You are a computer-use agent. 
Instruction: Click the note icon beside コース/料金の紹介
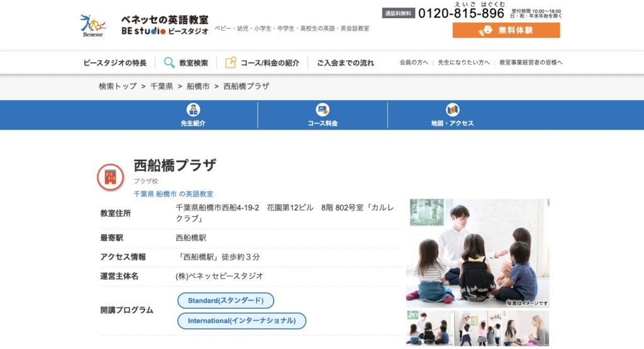click(x=230, y=62)
